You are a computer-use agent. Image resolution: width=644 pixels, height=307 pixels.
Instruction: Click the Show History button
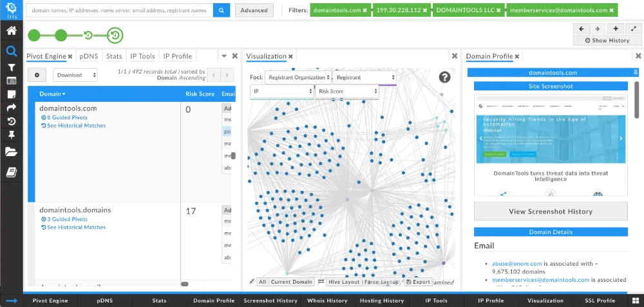pos(607,41)
